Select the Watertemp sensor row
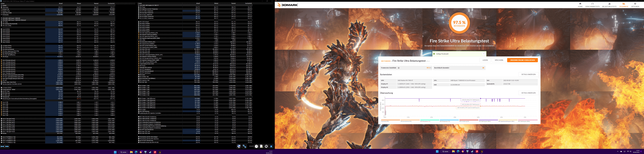This screenshot has height=154, width=644. pos(58,8)
